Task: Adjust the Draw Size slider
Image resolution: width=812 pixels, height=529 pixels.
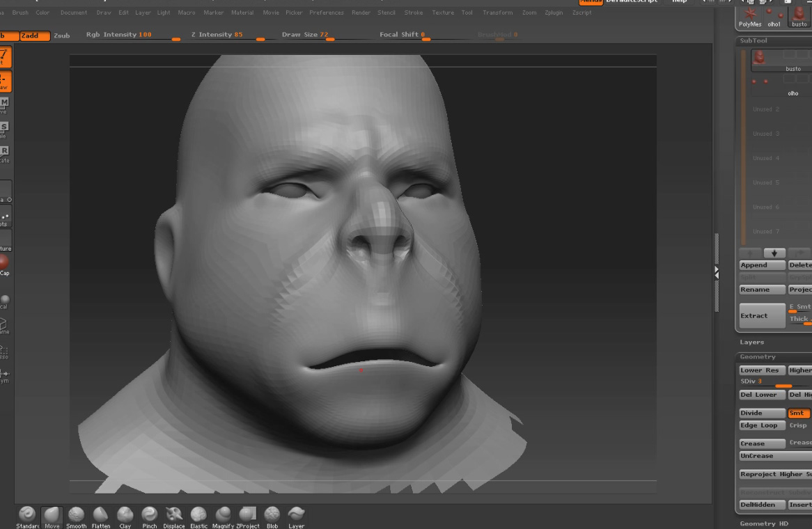Action: point(329,39)
